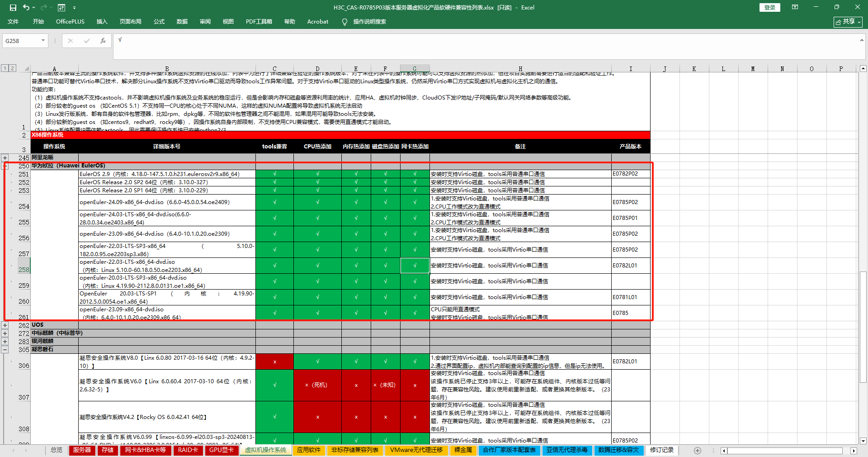Click the Select All corner triangle
This screenshot has width=868, height=457.
click(26, 69)
